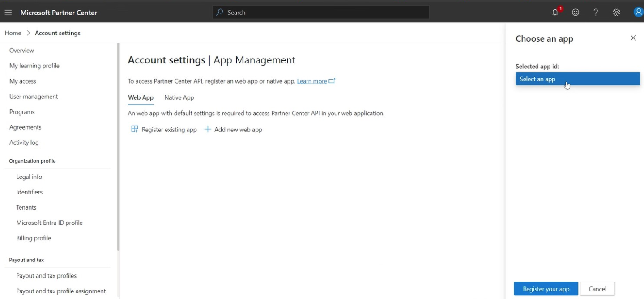Image resolution: width=644 pixels, height=299 pixels.
Task: Open the hamburger navigation menu
Action: (8, 13)
